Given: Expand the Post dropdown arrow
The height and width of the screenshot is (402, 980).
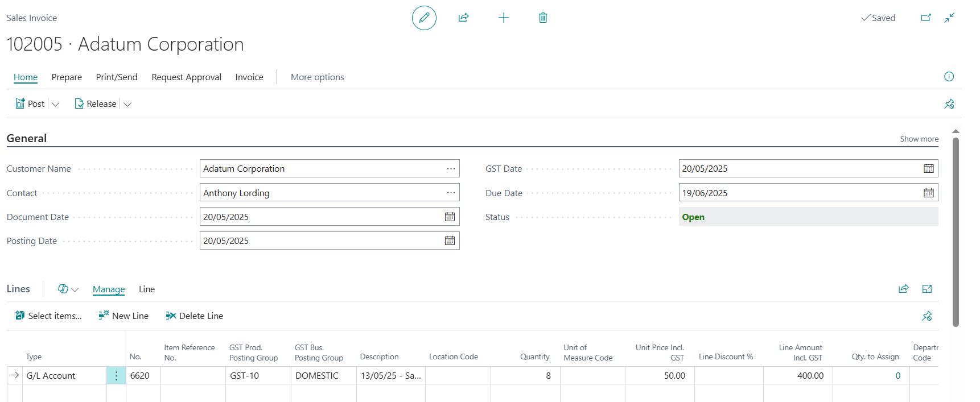Looking at the screenshot, I should [x=56, y=104].
